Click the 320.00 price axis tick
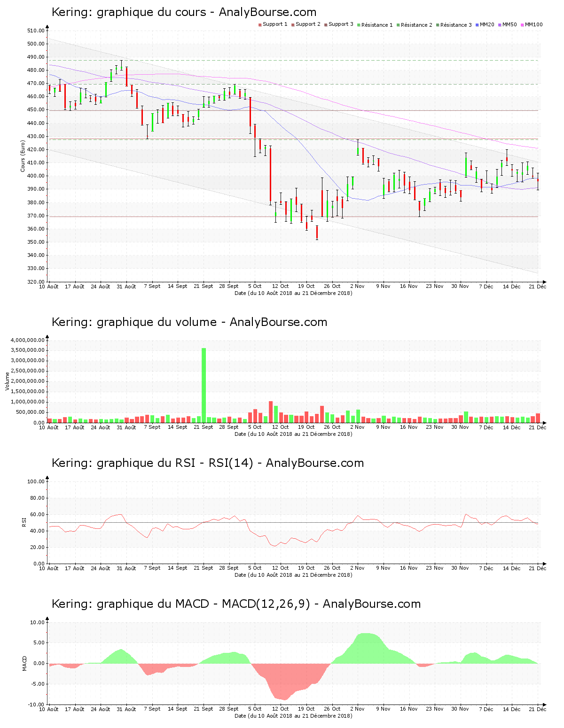Screen dimensions: 564x728 (36, 282)
